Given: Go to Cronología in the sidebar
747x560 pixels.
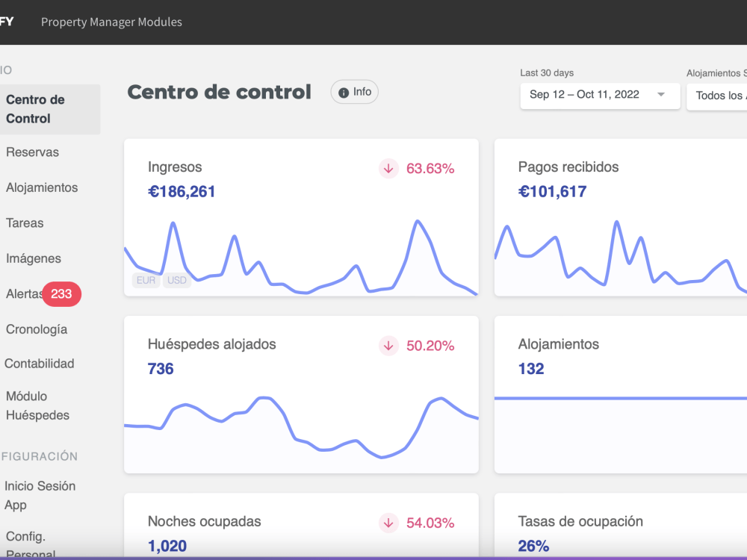Looking at the screenshot, I should (37, 329).
